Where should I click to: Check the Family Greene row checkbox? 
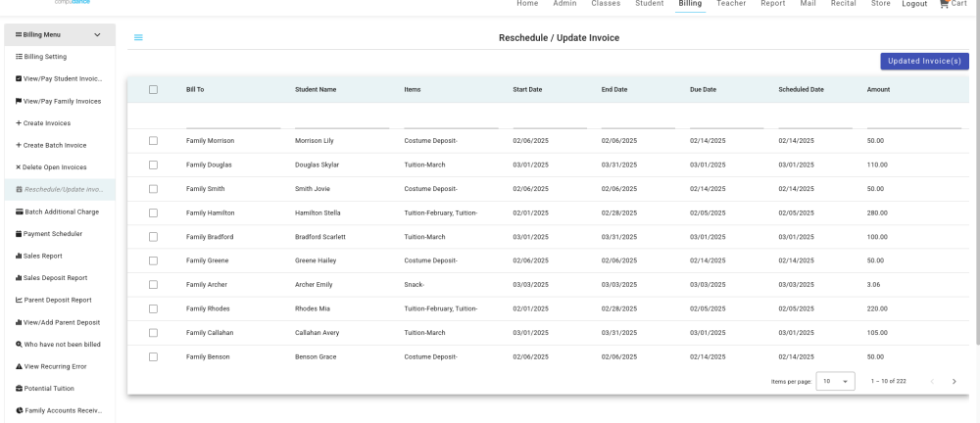(x=153, y=260)
